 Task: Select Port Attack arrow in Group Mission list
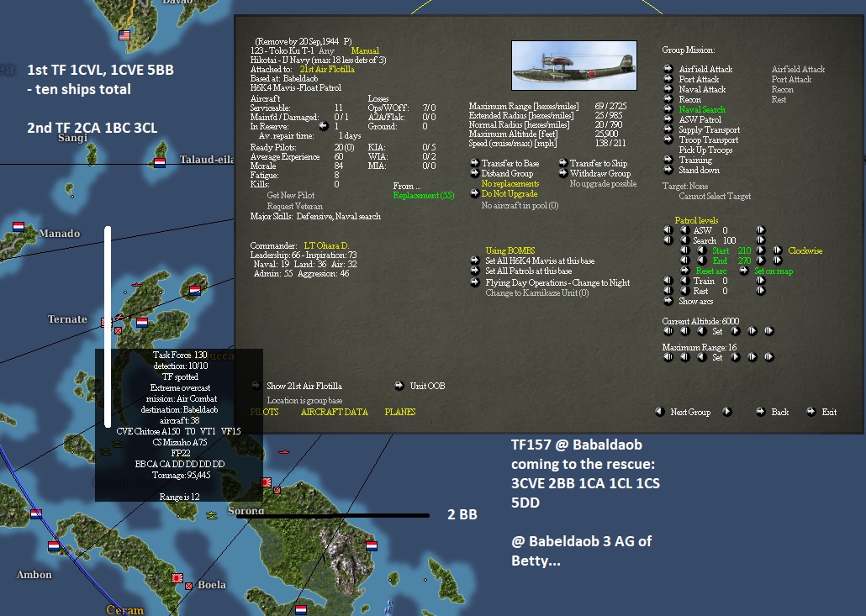point(668,79)
